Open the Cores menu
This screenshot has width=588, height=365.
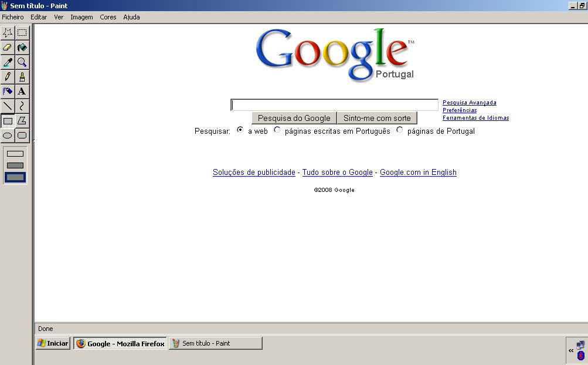pyautogui.click(x=108, y=17)
